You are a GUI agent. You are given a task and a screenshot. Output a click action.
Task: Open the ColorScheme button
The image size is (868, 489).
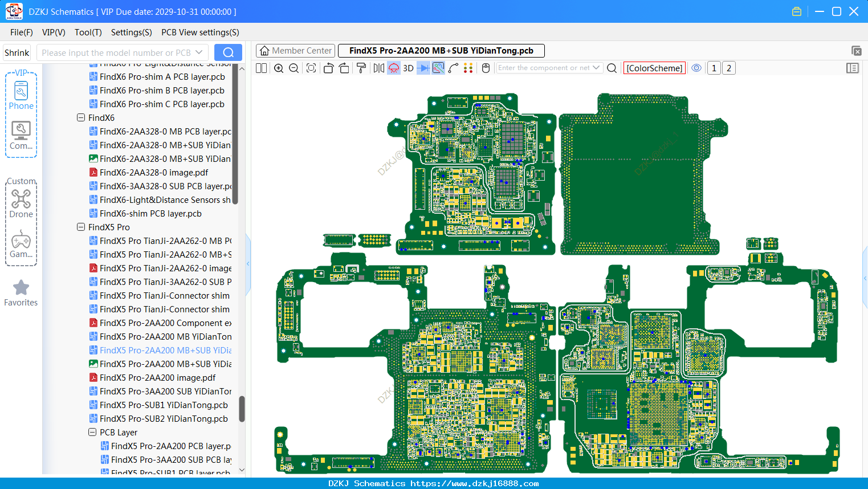pyautogui.click(x=654, y=68)
